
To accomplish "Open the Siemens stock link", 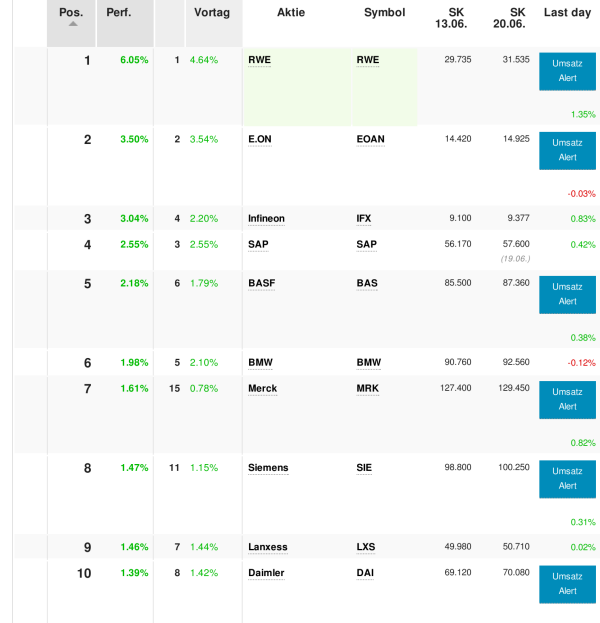I will click(268, 467).
